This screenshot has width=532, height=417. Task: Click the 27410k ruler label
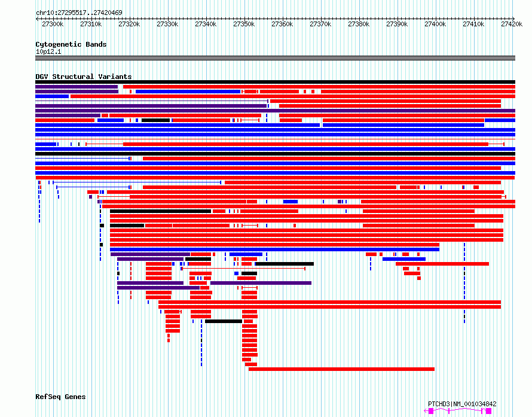473,24
